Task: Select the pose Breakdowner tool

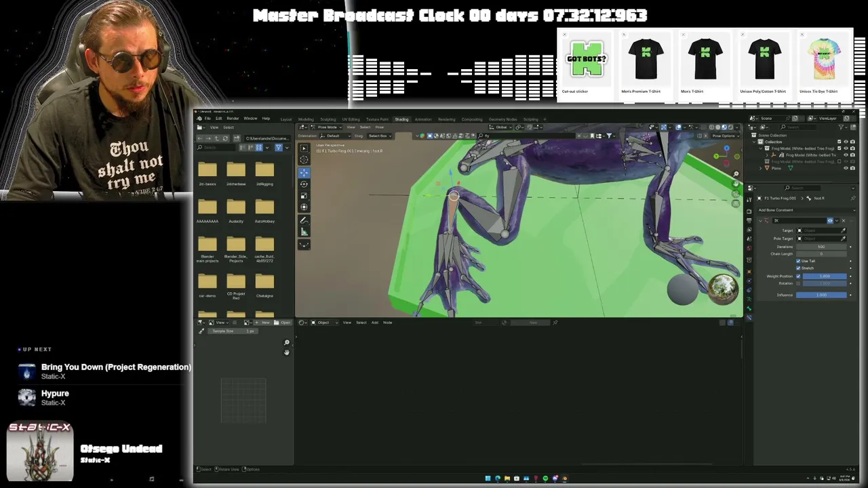Action: 304,245
